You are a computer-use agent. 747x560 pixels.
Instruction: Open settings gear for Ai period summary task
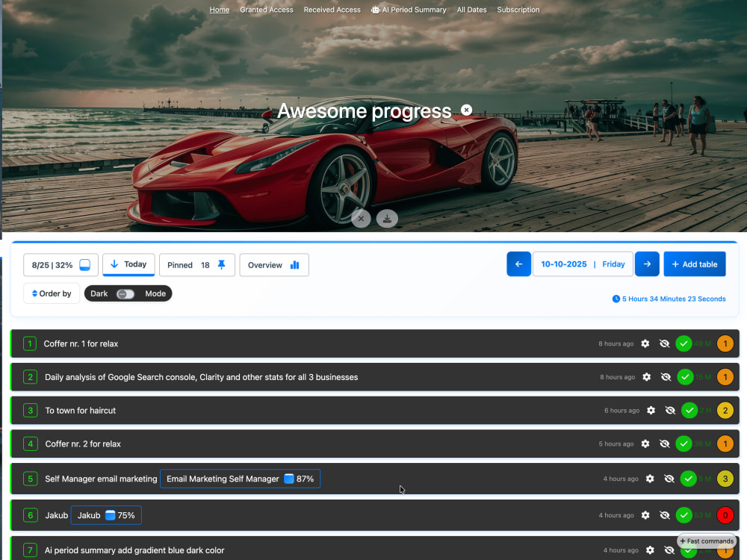tap(650, 550)
